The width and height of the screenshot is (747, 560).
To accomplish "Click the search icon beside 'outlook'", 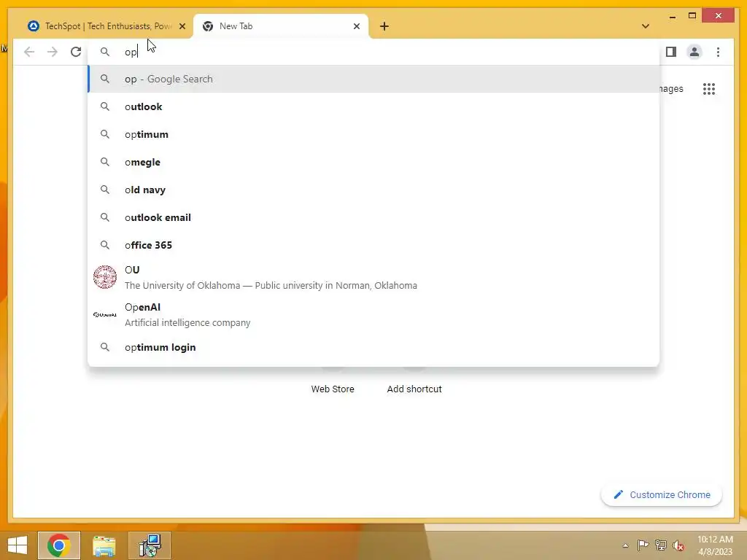I will point(105,106).
